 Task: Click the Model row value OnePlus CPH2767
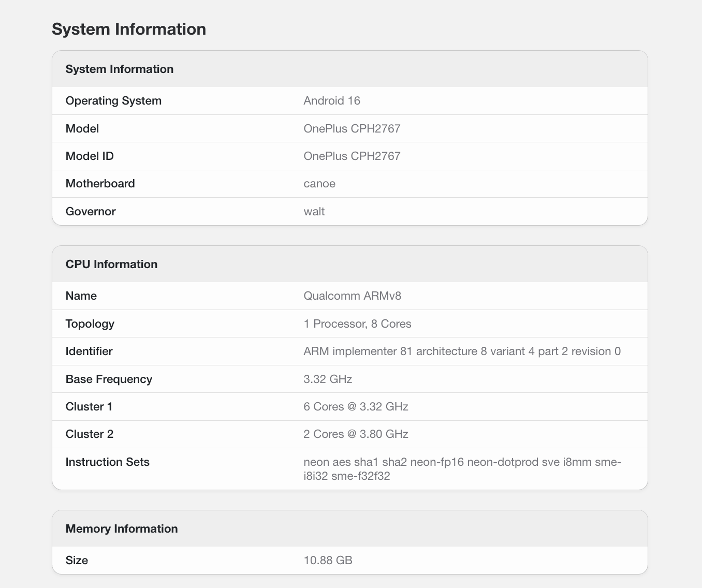(352, 129)
